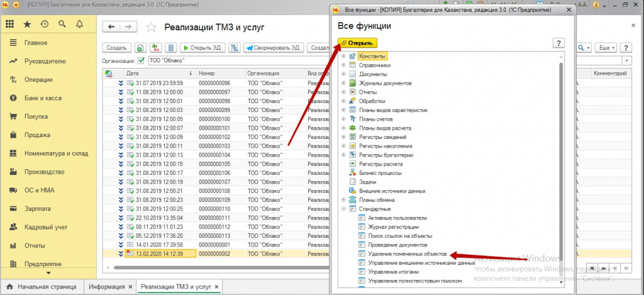Open the Покупка section
This screenshot has height=295, width=644.
pos(48,116)
